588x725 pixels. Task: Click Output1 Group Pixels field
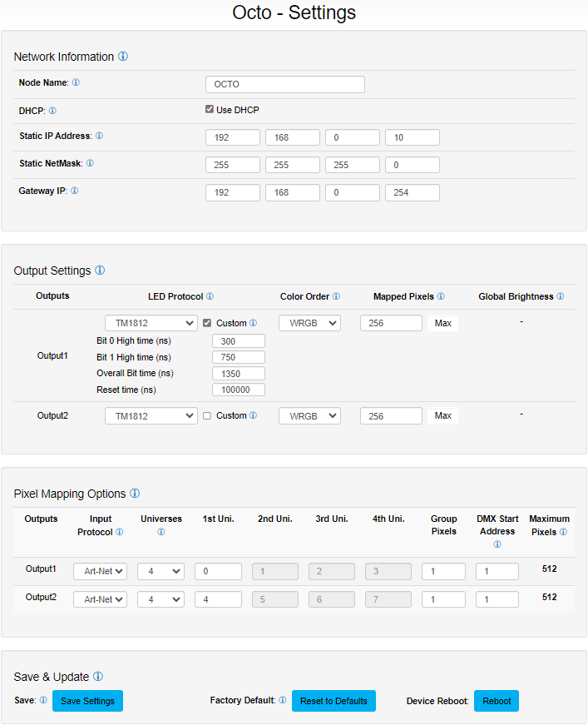(443, 572)
